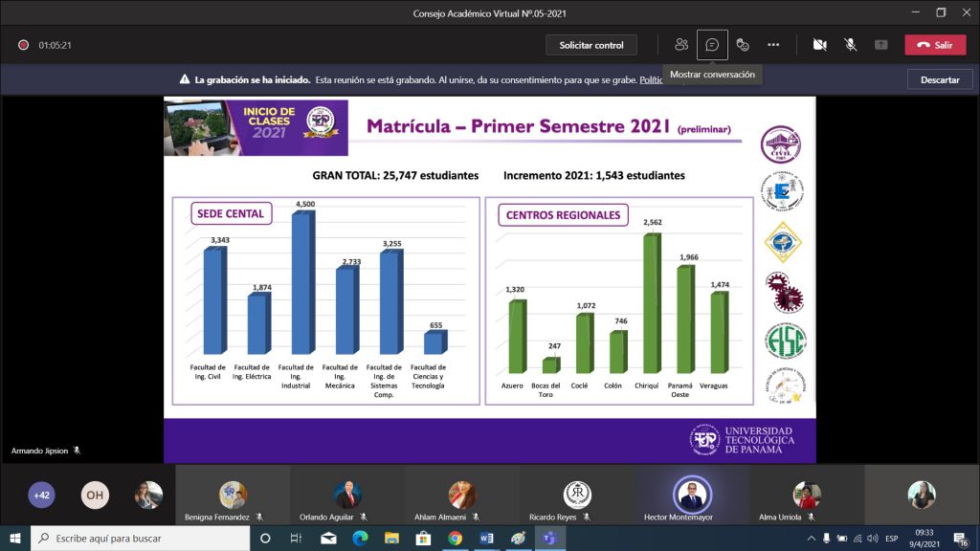The image size is (980, 551).
Task: Open the Mail app from taskbar
Action: point(328,538)
